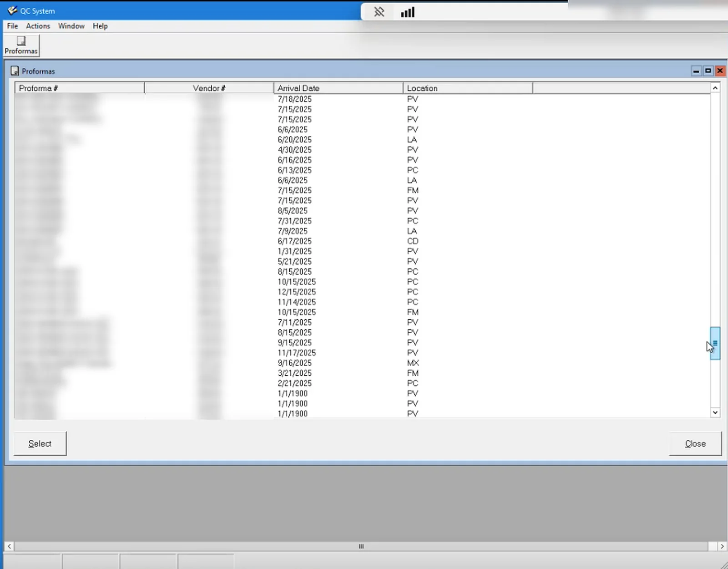
Task: Open the File menu
Action: [x=12, y=26]
